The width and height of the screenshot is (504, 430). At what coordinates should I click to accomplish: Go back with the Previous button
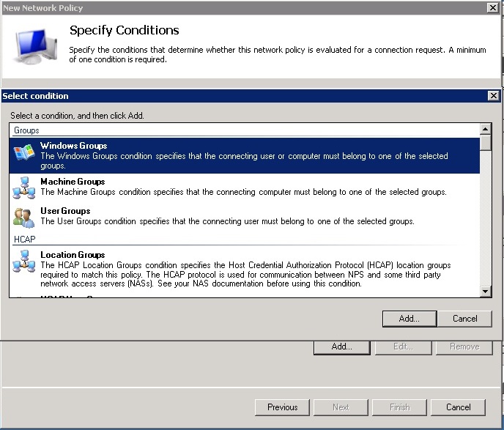[x=282, y=407]
